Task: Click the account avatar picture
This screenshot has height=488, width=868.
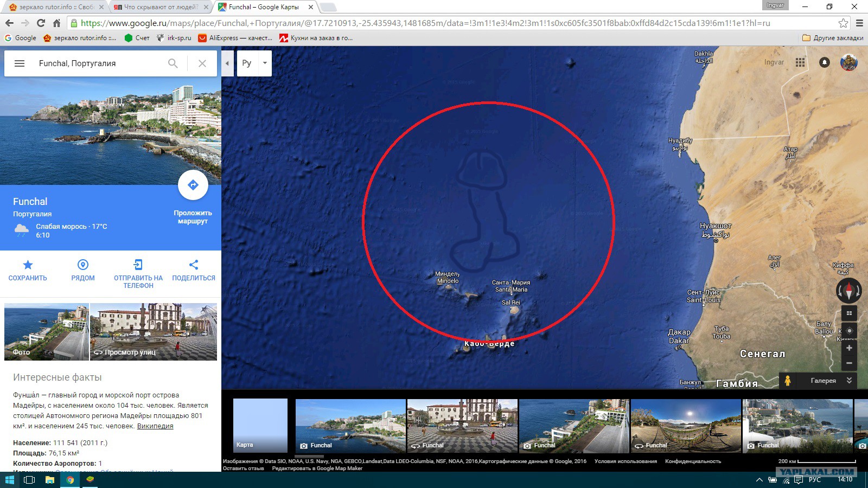Action: [849, 62]
